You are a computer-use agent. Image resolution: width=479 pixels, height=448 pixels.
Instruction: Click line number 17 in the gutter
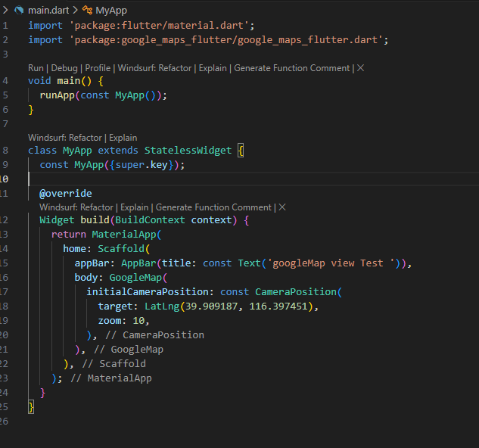point(7,291)
